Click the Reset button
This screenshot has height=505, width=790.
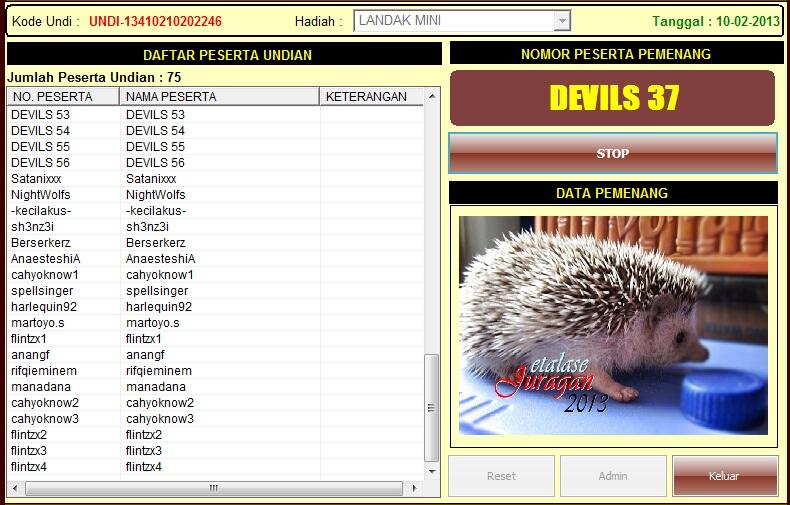pos(501,476)
